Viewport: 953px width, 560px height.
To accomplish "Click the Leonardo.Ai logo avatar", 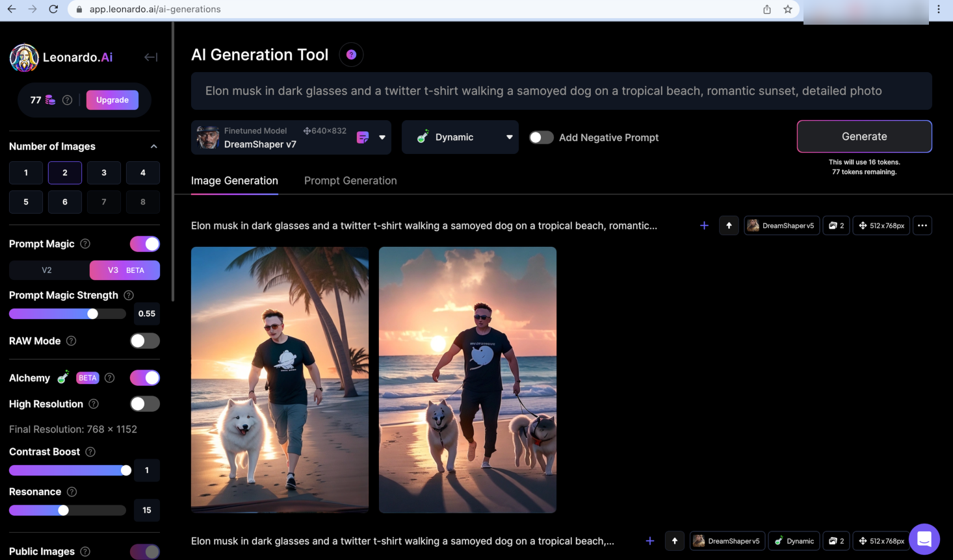I will click(24, 58).
